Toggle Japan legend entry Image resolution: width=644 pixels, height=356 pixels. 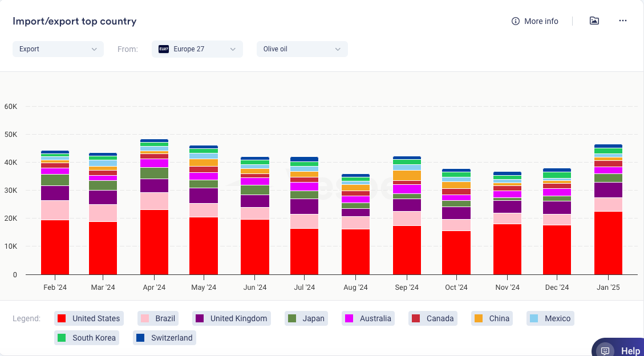click(x=307, y=318)
